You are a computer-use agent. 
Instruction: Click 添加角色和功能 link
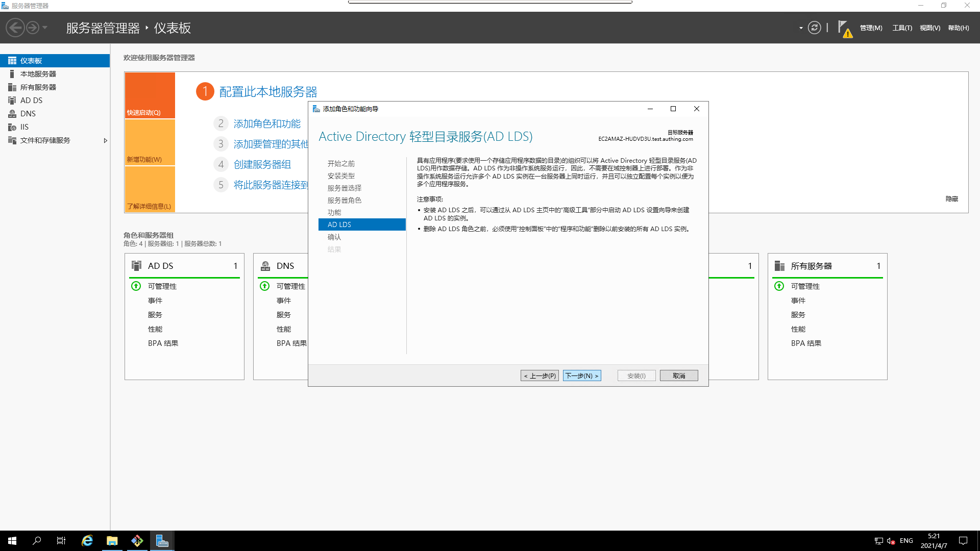click(266, 124)
